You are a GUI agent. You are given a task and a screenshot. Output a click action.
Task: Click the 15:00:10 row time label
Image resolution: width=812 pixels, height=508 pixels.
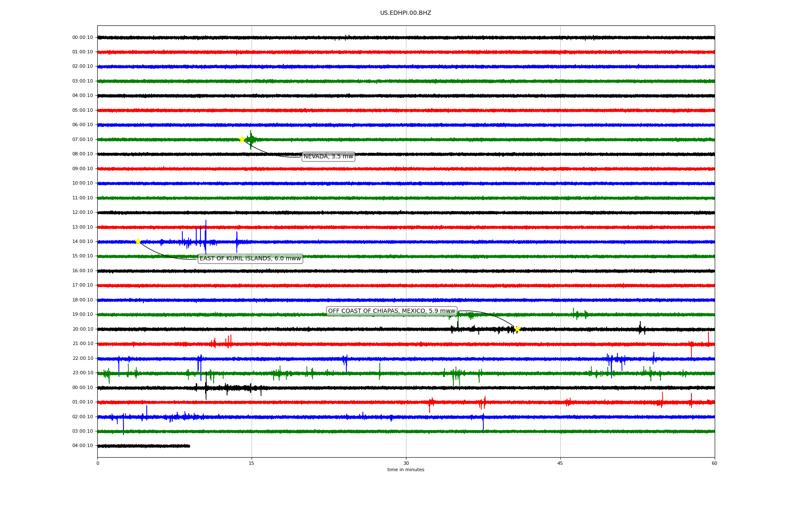82,256
